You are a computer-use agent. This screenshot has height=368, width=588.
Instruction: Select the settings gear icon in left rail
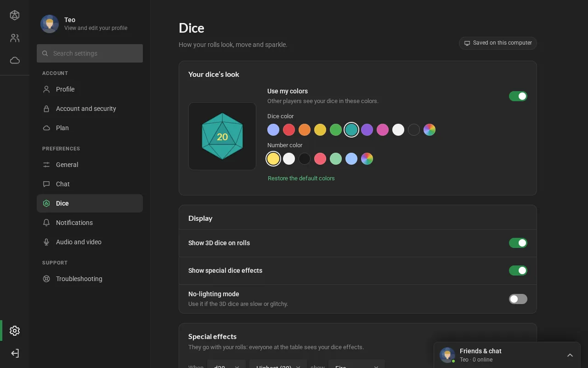click(x=15, y=331)
